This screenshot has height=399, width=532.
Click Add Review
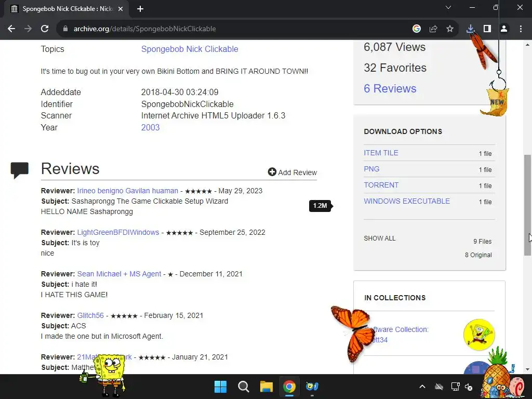tap(292, 172)
